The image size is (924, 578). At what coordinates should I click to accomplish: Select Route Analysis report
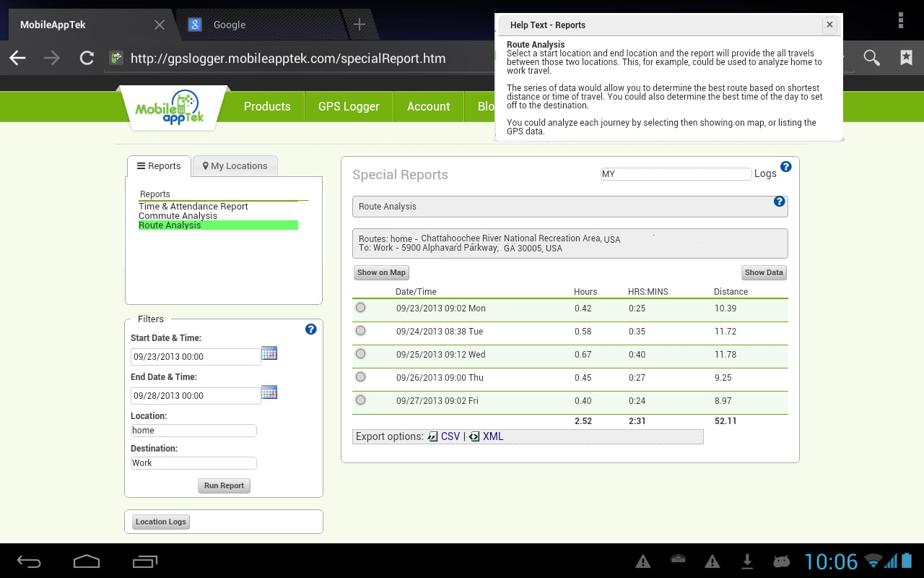pos(218,225)
